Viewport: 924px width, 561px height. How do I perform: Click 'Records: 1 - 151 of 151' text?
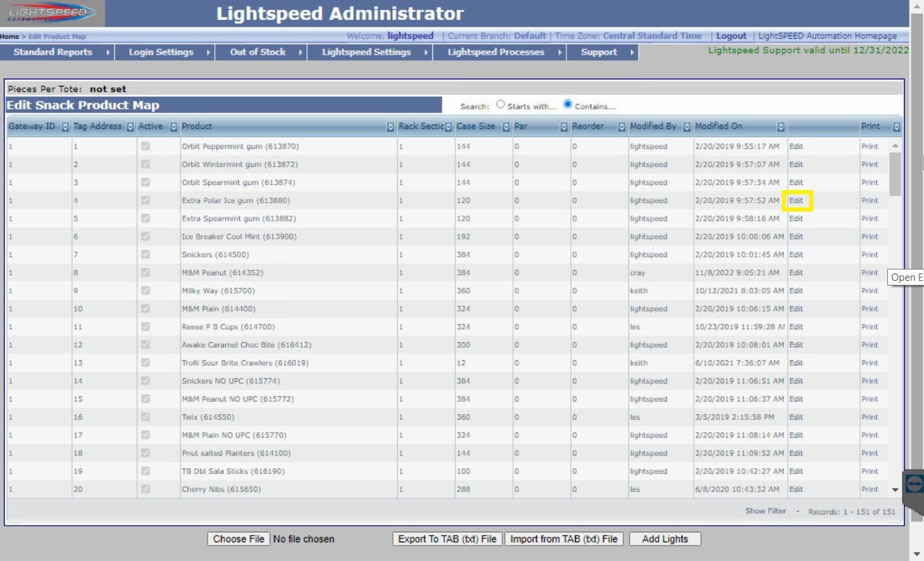click(x=852, y=512)
